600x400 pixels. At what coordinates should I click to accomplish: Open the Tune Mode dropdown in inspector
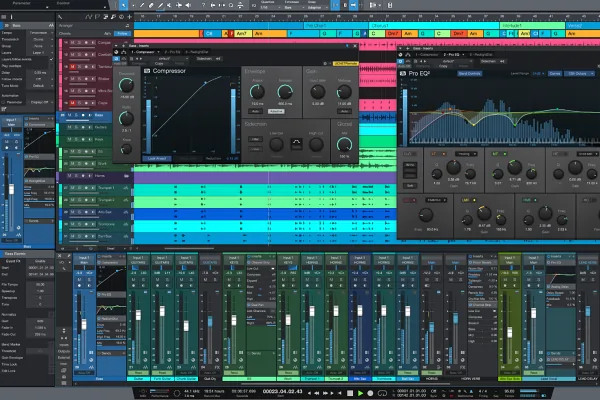tap(41, 86)
